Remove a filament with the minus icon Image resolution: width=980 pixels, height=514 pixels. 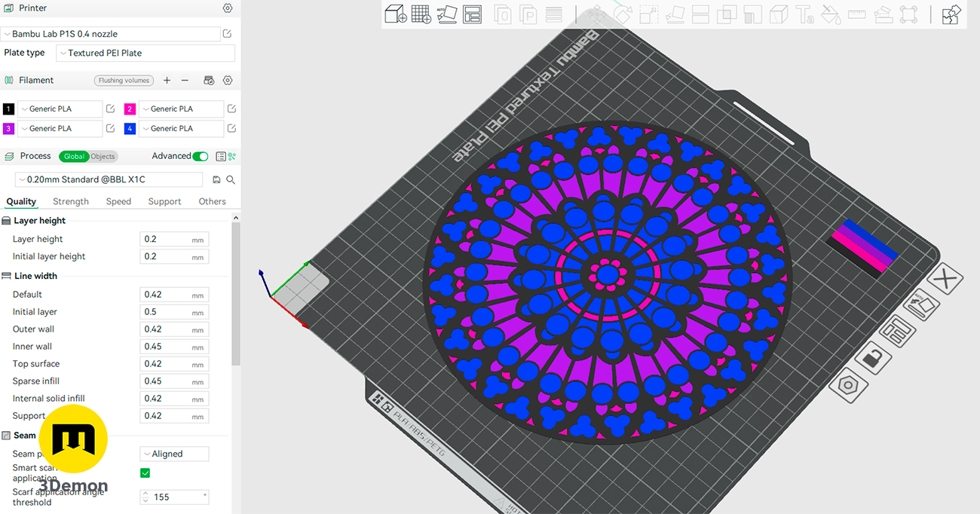pos(185,81)
